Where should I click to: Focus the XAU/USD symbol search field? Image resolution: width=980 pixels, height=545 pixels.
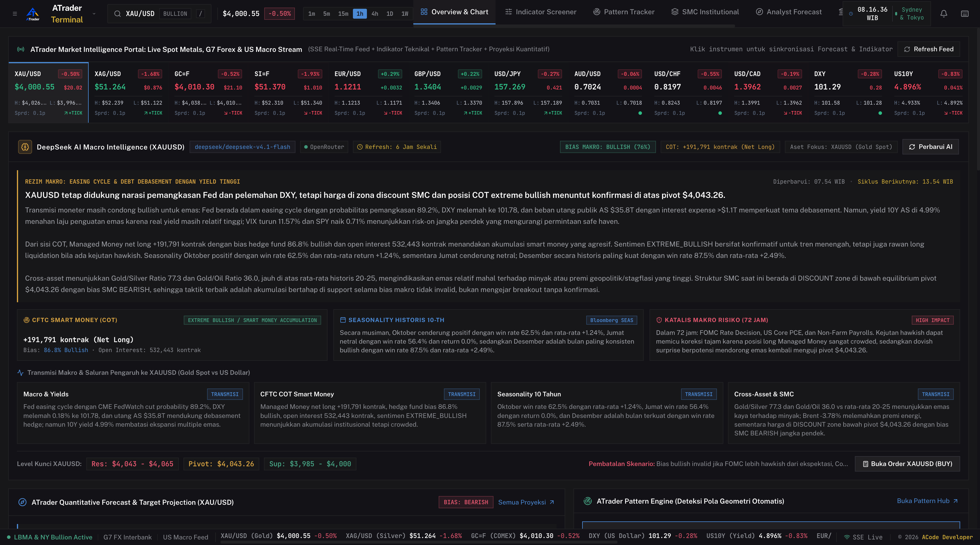pos(160,14)
